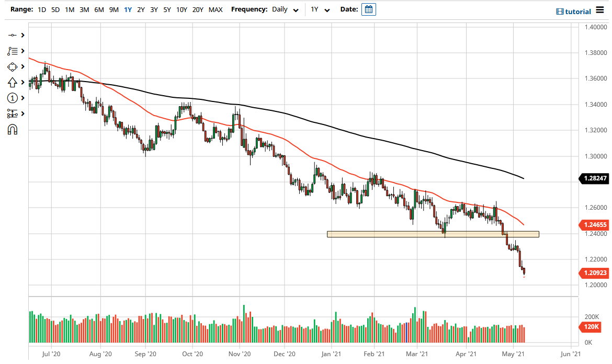
Task: Open the 1Y period dropdown beside Frequency
Action: [320, 9]
